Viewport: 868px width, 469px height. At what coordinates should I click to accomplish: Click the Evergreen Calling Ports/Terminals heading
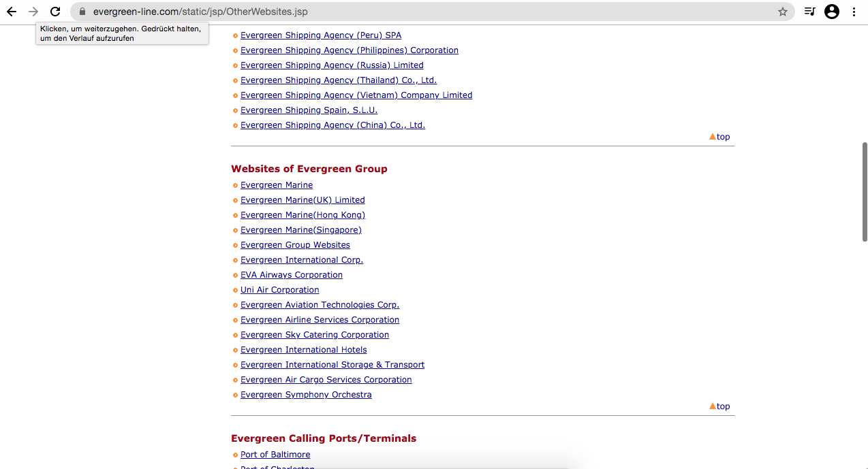[x=324, y=438]
